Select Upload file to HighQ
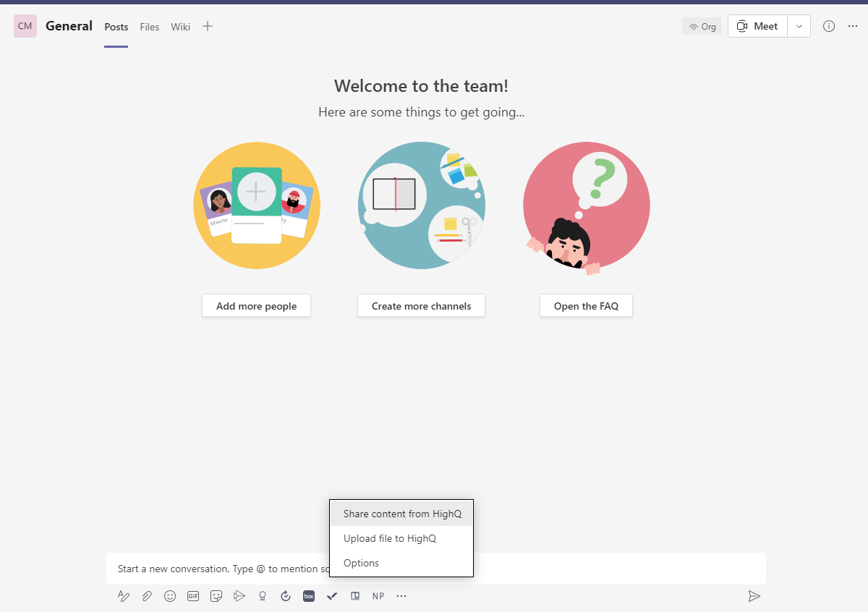 tap(401, 538)
